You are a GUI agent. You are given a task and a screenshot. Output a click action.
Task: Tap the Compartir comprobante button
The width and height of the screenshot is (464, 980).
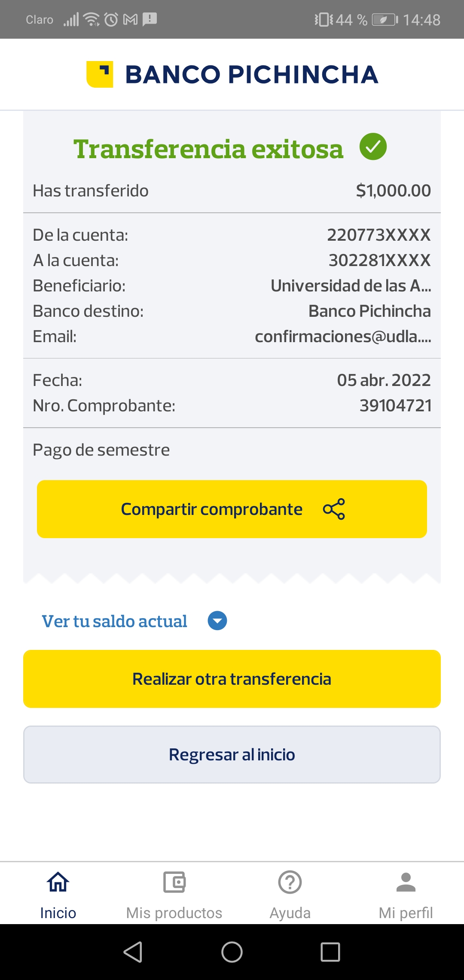[232, 509]
